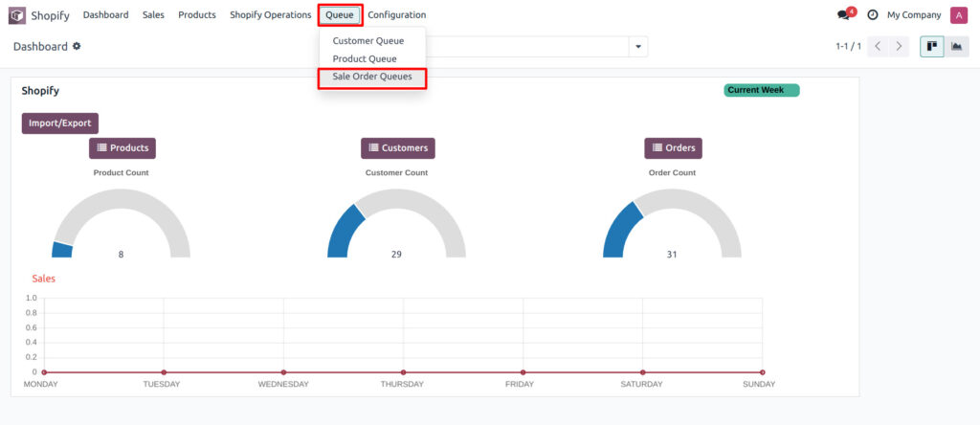Click the Shopify app logo icon

pos(17,15)
